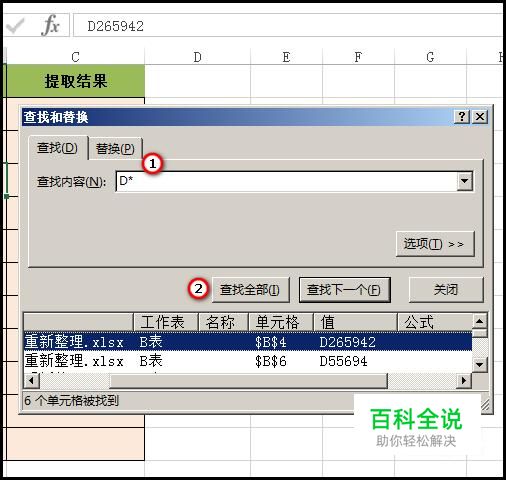Click the horizontal scrollbar thumb in results
The width and height of the screenshot is (506, 480).
(x=248, y=380)
